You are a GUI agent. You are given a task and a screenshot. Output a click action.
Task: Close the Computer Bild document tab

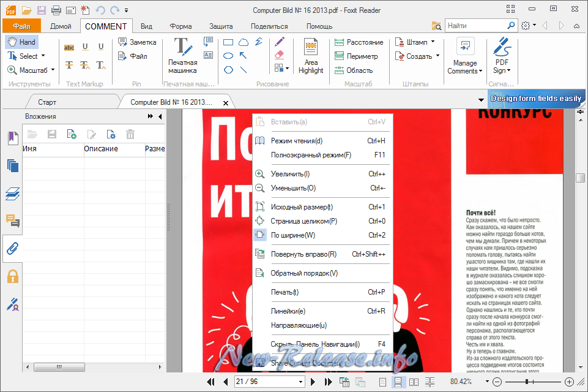tap(226, 103)
